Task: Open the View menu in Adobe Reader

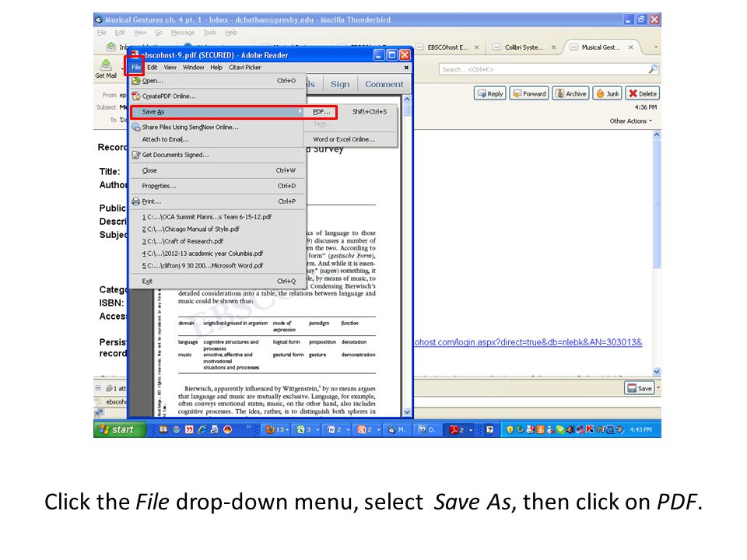Action: pyautogui.click(x=170, y=67)
